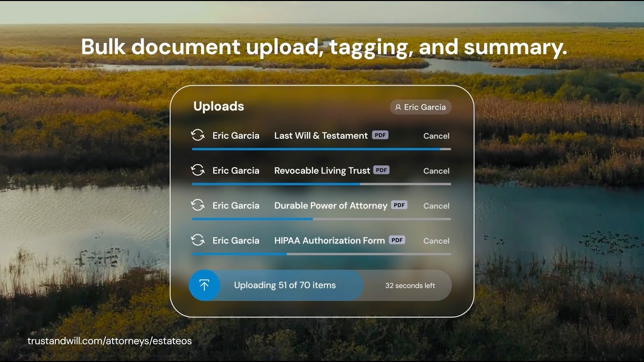Open the Eric Garcia user chip

421,107
